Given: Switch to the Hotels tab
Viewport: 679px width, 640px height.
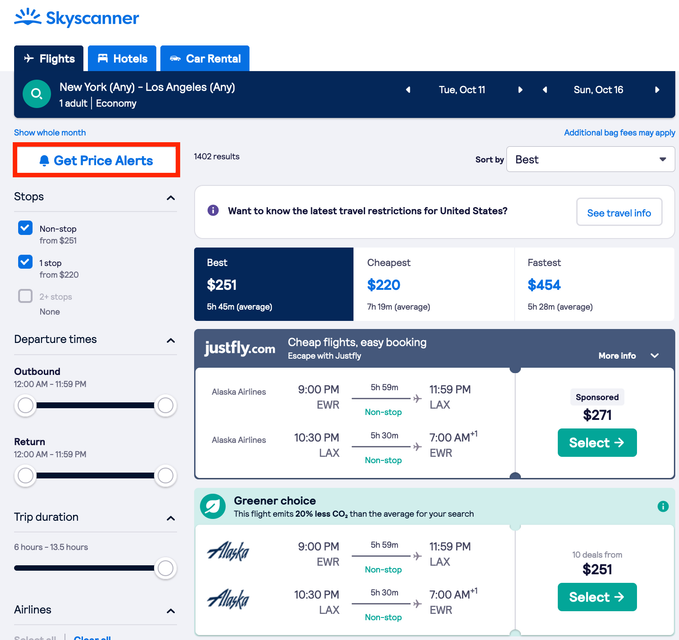Looking at the screenshot, I should click(122, 58).
